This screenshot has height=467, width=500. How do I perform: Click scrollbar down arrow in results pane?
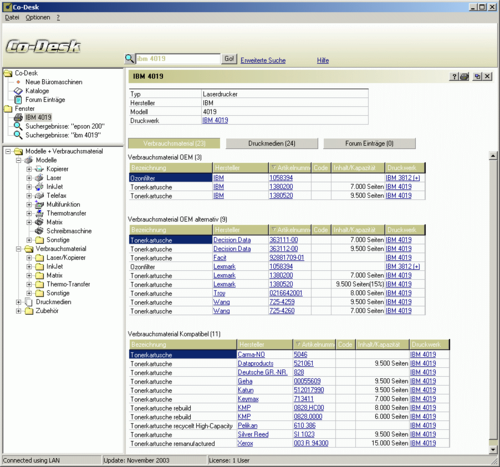[x=493, y=450]
